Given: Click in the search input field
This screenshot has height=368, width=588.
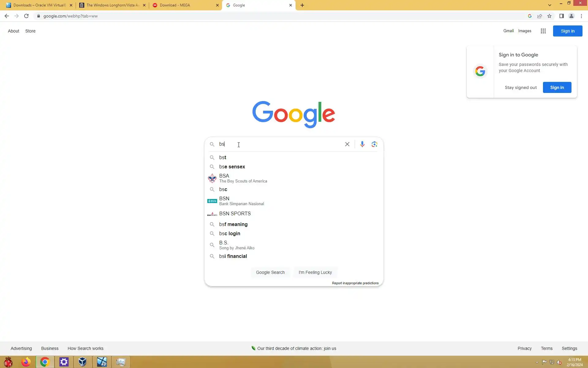Looking at the screenshot, I should click(282, 144).
